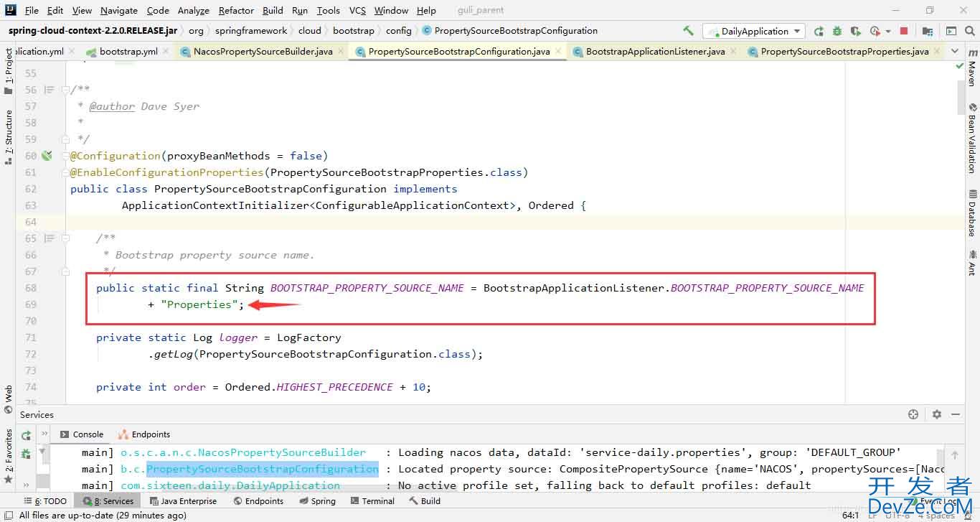Start debugging with the bug icon

[837, 31]
